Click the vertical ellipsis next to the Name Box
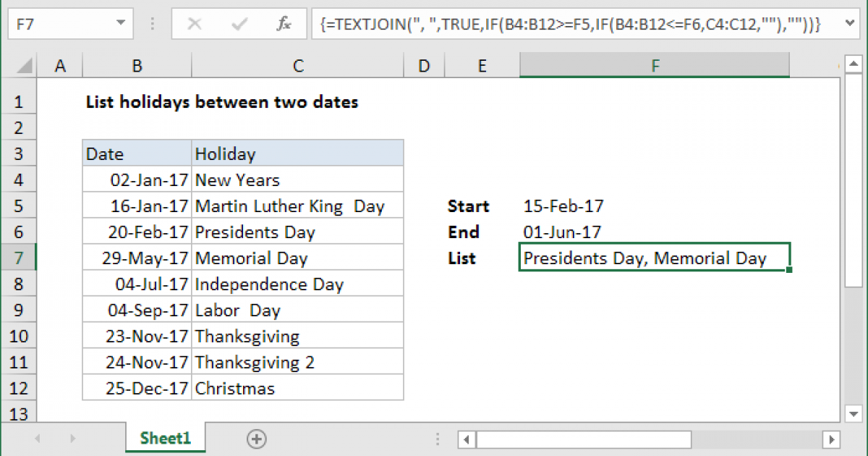The width and height of the screenshot is (868, 456). tap(152, 23)
